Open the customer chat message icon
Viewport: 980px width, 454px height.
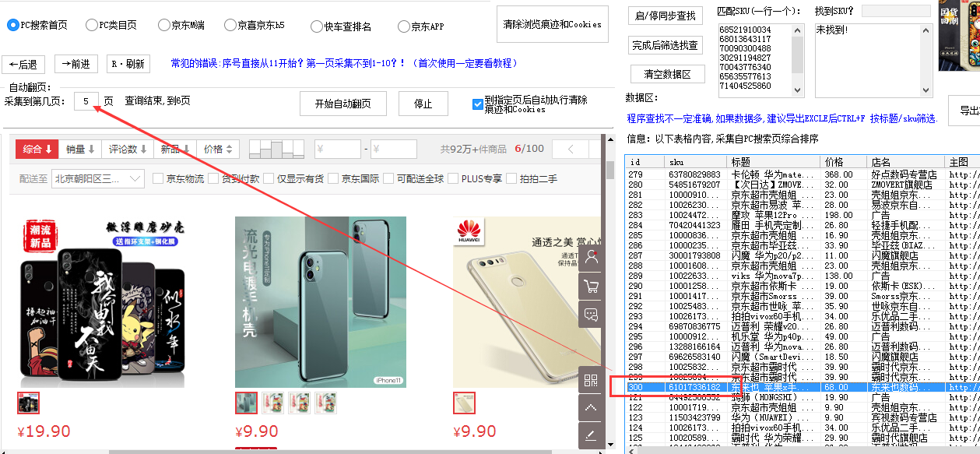click(592, 315)
